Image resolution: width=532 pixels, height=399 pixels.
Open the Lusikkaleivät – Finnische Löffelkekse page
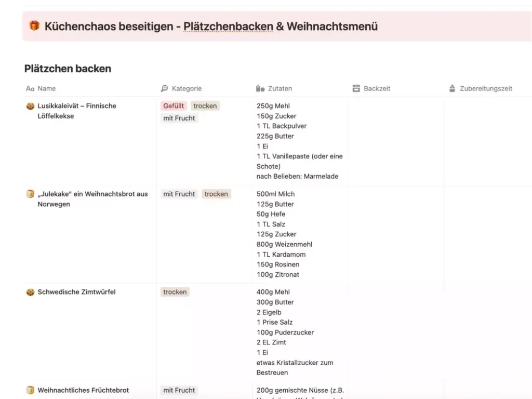tap(77, 106)
